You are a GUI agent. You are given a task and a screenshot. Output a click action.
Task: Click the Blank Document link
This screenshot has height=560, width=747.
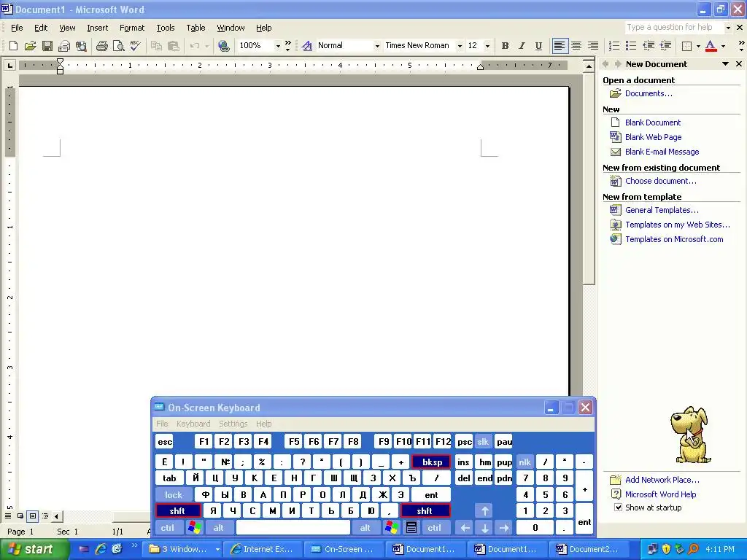click(653, 122)
